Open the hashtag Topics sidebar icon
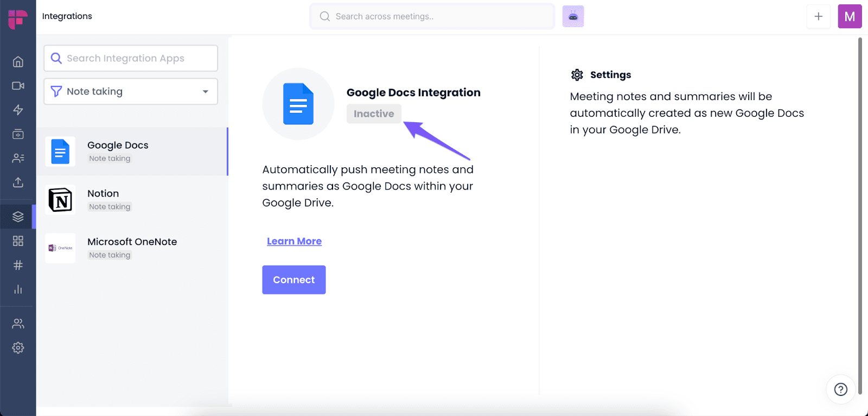 (x=18, y=265)
